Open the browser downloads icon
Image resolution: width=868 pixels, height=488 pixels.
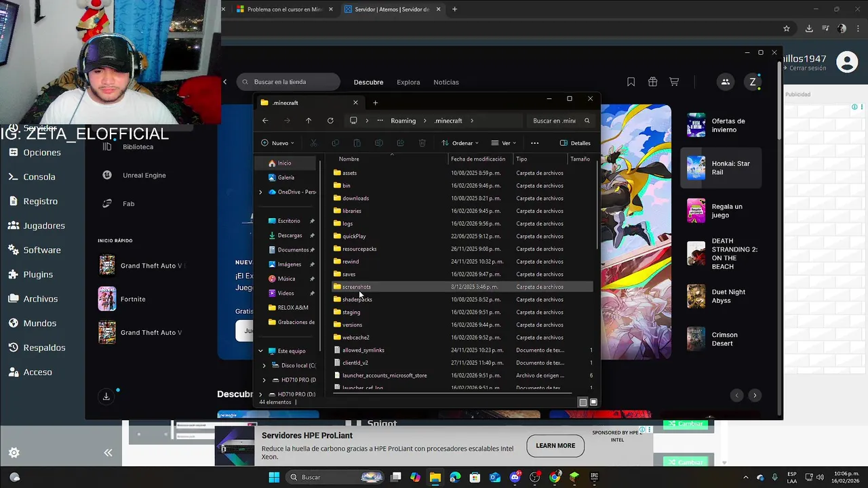pyautogui.click(x=809, y=28)
